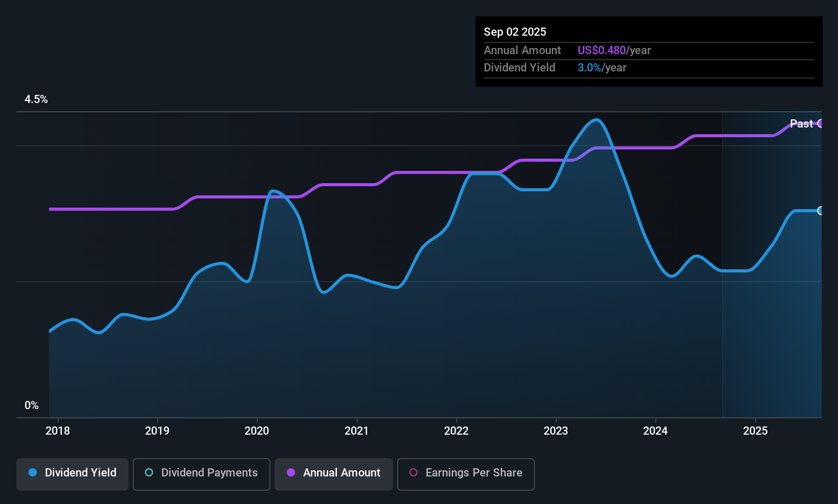Select the blue Dividend Yield endpoint marker

pyautogui.click(x=820, y=211)
